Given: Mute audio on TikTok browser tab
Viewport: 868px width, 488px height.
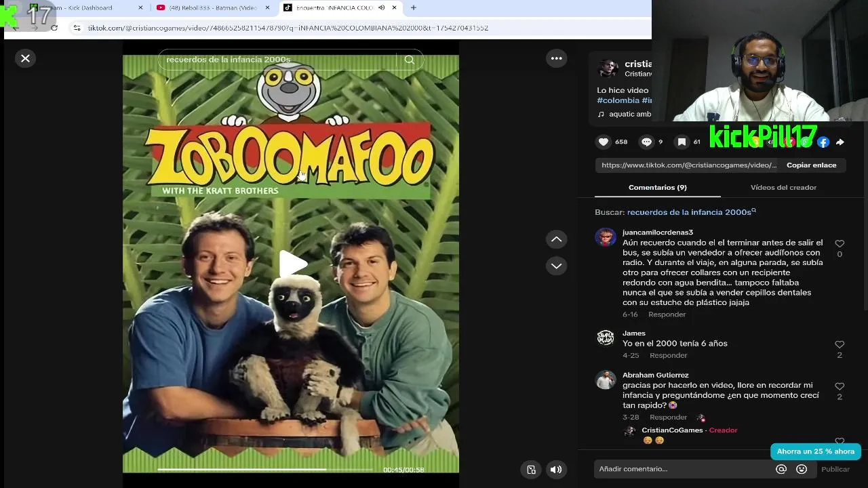Looking at the screenshot, I should (381, 7).
